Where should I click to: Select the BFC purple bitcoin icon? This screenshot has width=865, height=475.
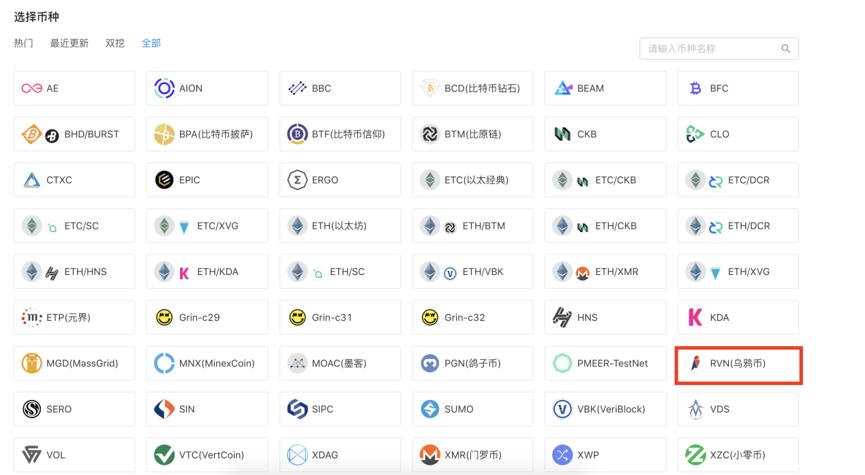(696, 88)
